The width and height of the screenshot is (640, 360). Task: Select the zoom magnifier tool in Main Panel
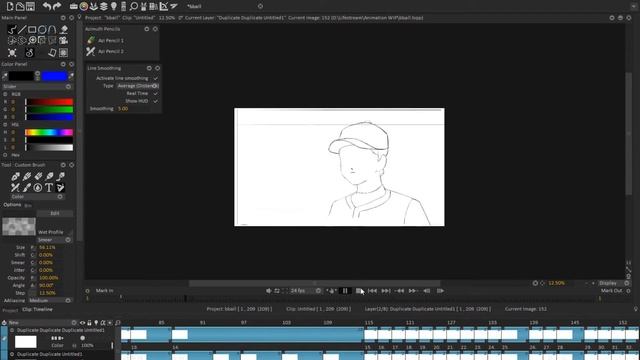click(x=32, y=40)
